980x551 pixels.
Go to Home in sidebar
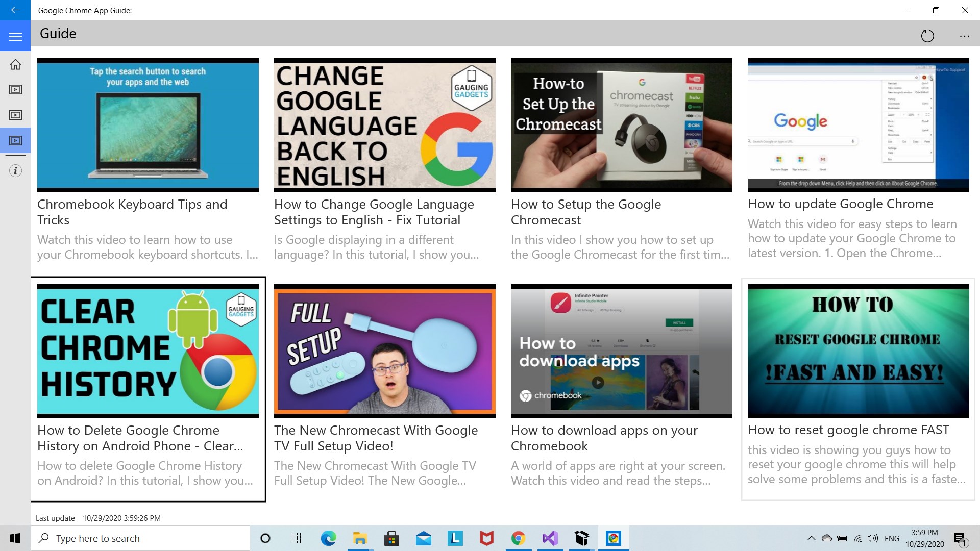click(x=15, y=64)
